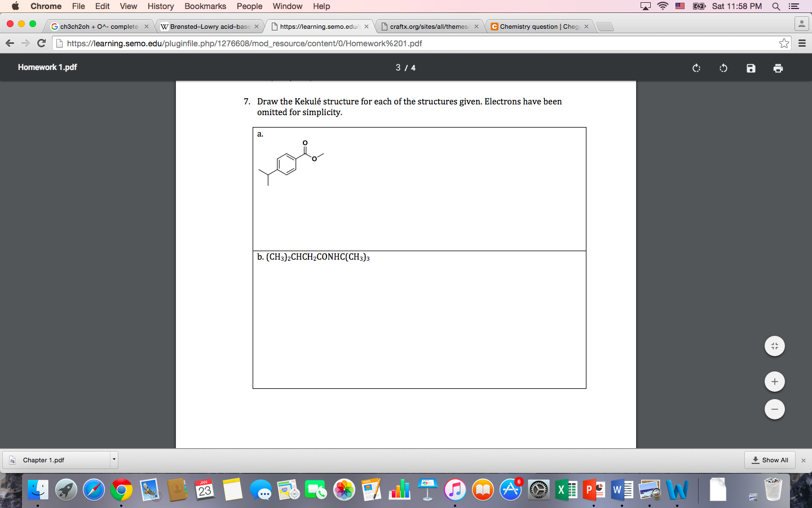Click the bookmark star in the address bar
This screenshot has width=812, height=508.
pyautogui.click(x=784, y=43)
